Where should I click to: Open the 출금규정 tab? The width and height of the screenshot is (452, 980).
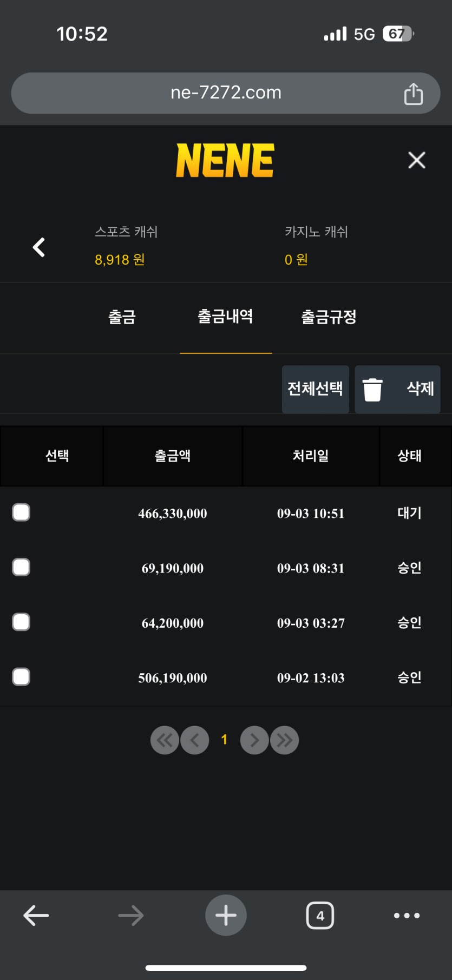(x=329, y=317)
